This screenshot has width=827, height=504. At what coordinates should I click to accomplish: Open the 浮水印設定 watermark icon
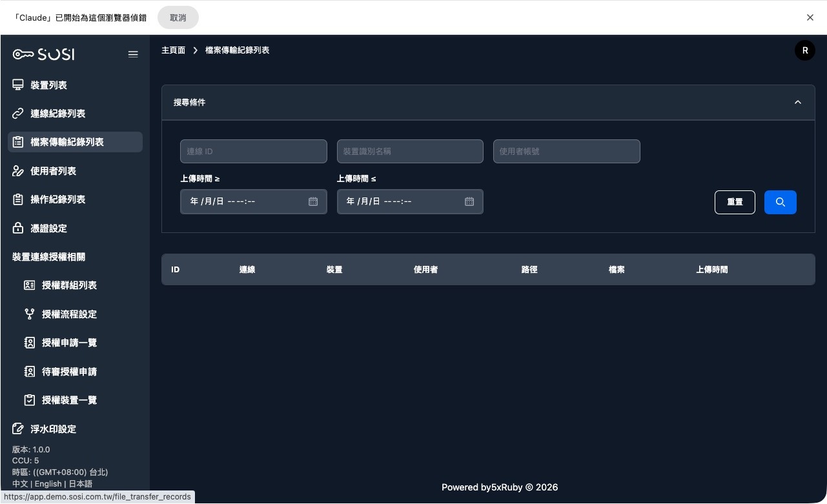click(x=18, y=428)
